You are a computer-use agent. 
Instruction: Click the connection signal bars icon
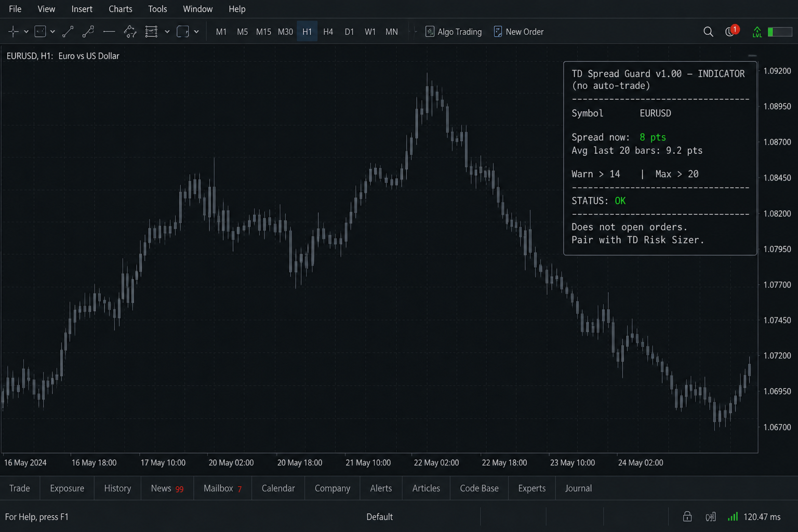(733, 516)
